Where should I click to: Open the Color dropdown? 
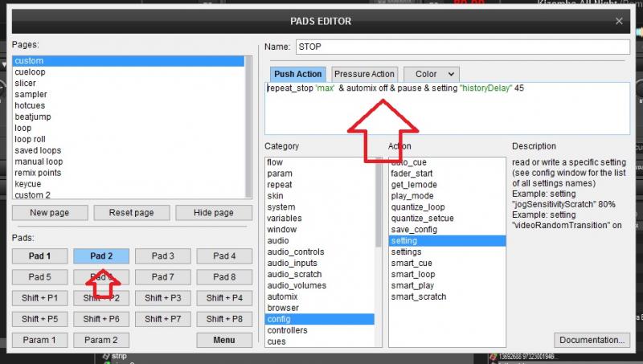click(431, 74)
